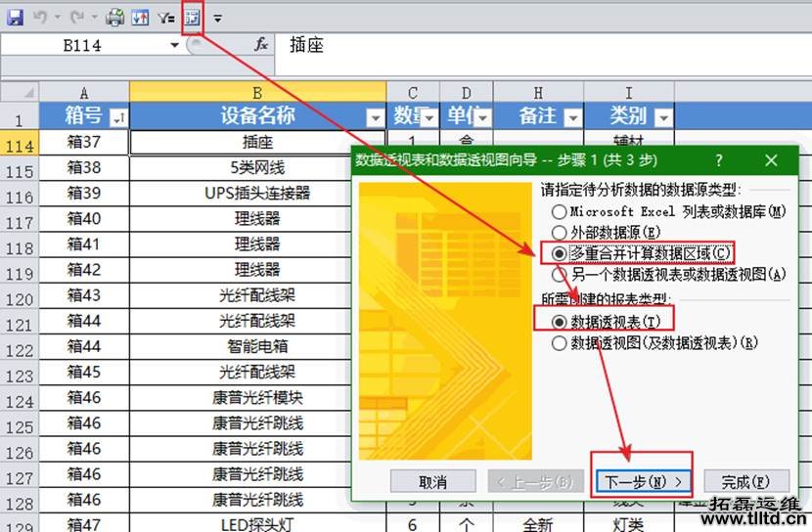Click cell containing 箱47
The width and height of the screenshot is (812, 532).
point(84,524)
